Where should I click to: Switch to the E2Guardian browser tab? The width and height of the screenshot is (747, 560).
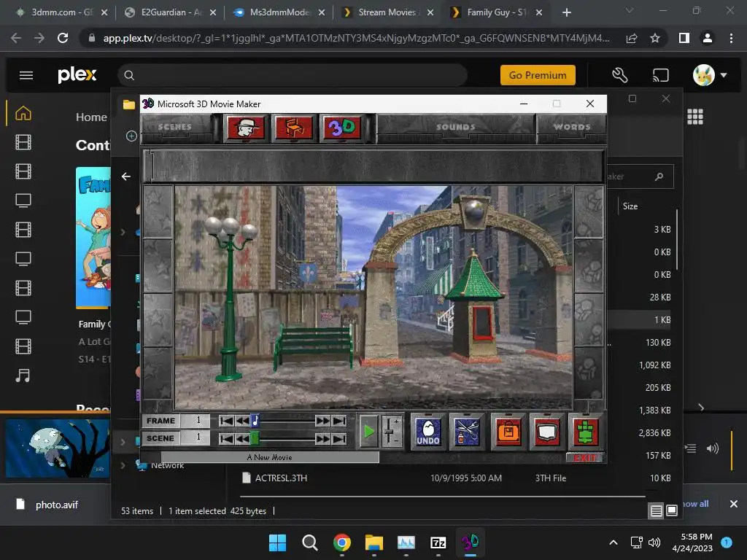pos(170,12)
